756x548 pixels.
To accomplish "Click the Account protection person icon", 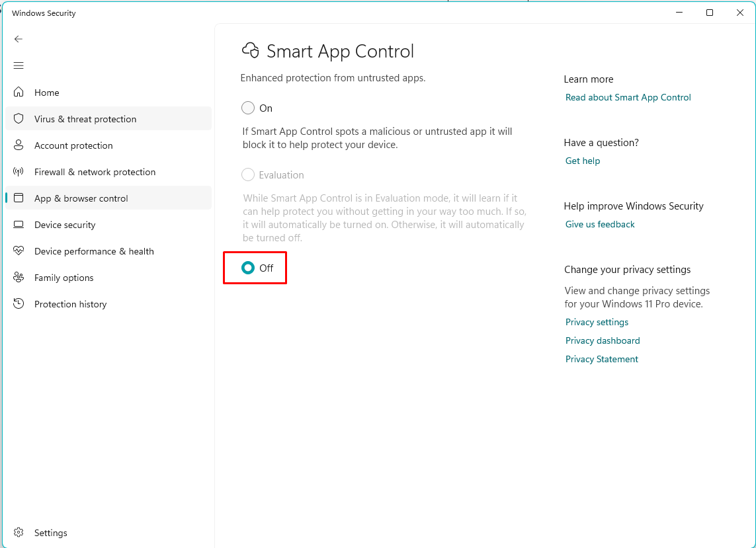I will (x=19, y=145).
